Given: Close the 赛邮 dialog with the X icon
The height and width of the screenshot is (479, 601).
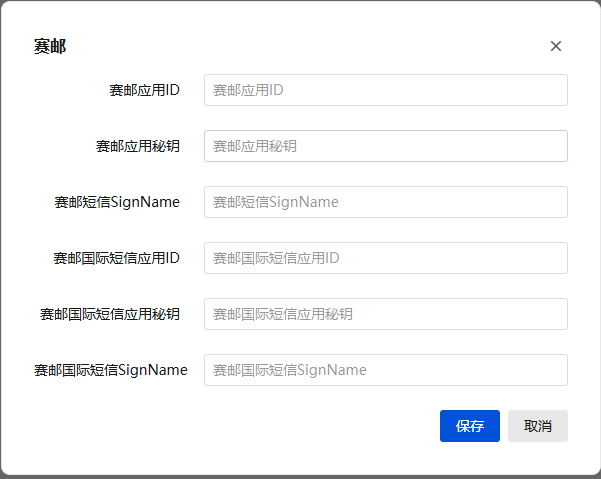Looking at the screenshot, I should (556, 46).
